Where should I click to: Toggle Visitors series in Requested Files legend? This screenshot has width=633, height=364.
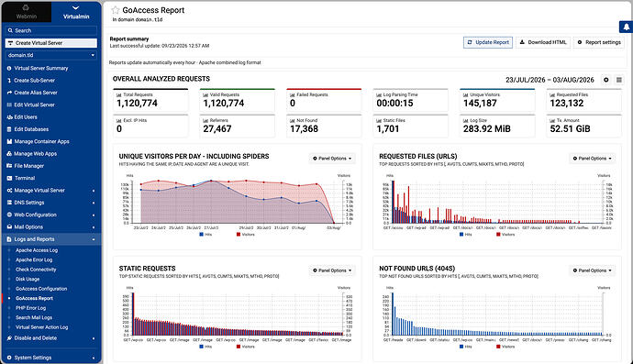click(x=505, y=235)
